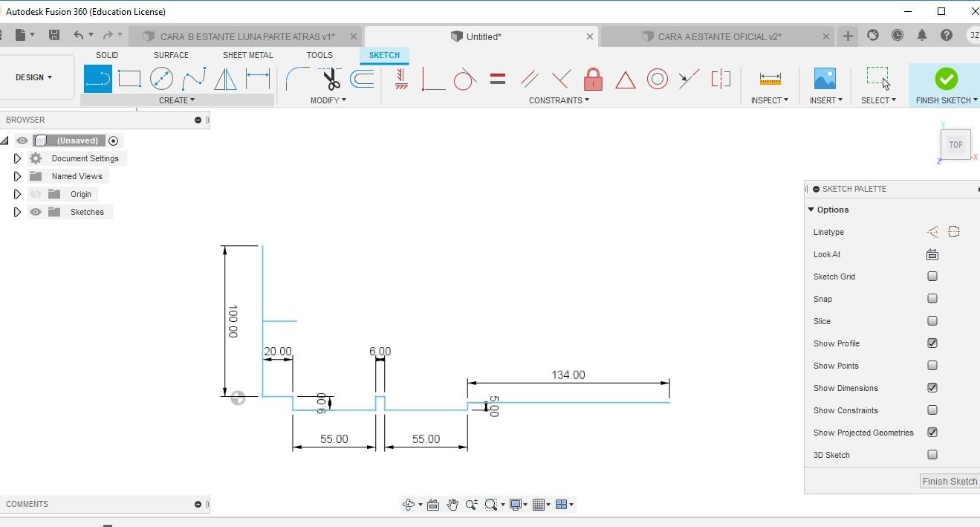Uncheck Show Projected Geometries

tap(932, 433)
